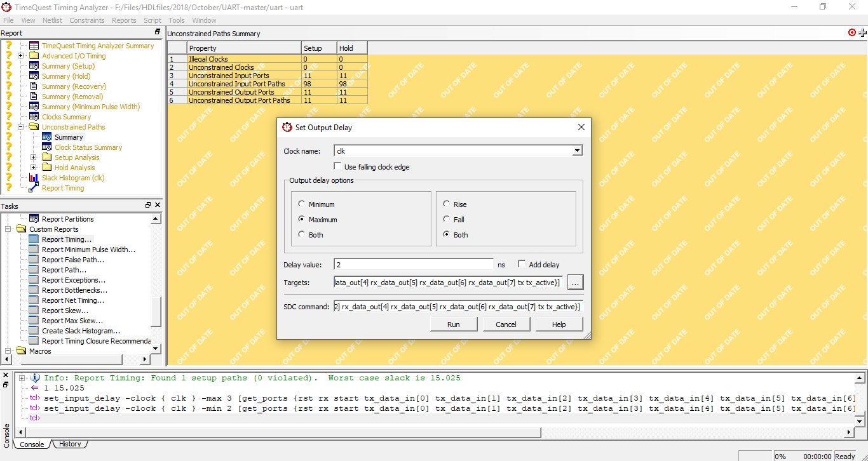This screenshot has width=868, height=461.
Task: Click Targets input field
Action: tap(448, 283)
